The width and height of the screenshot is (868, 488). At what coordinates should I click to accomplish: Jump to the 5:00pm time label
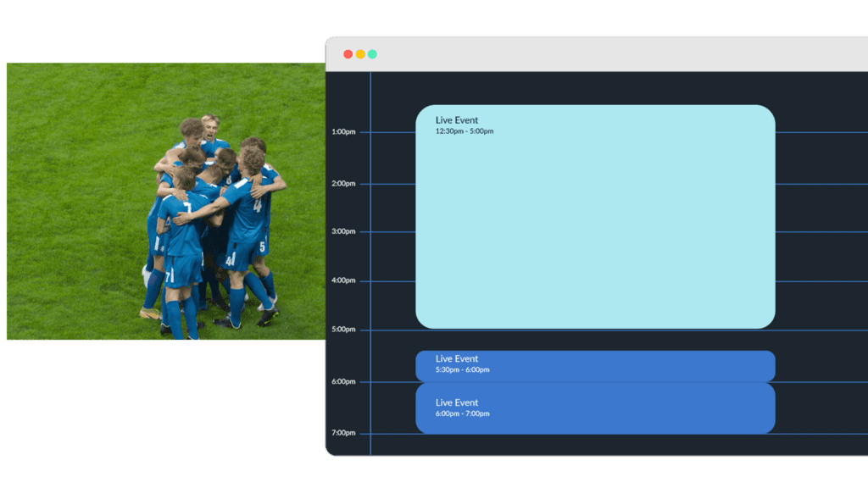[343, 330]
